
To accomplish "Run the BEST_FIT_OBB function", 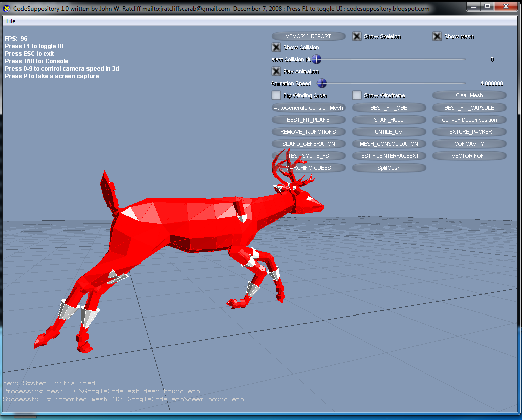I will click(389, 108).
